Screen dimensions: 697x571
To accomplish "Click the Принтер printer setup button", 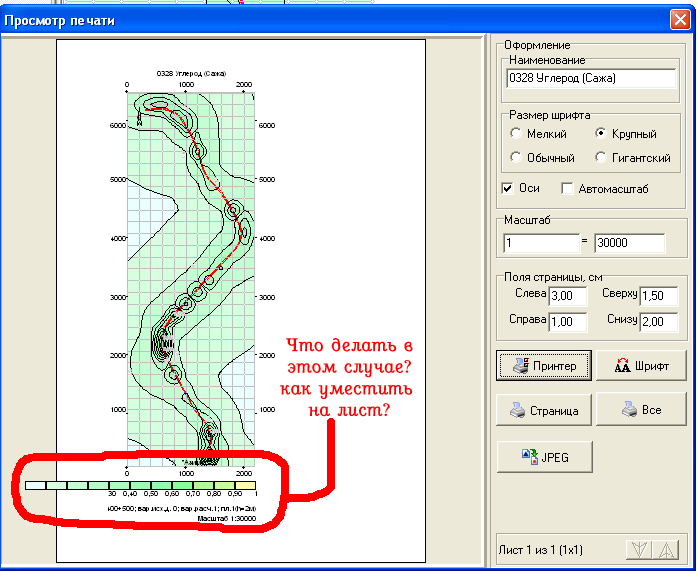I will click(544, 366).
